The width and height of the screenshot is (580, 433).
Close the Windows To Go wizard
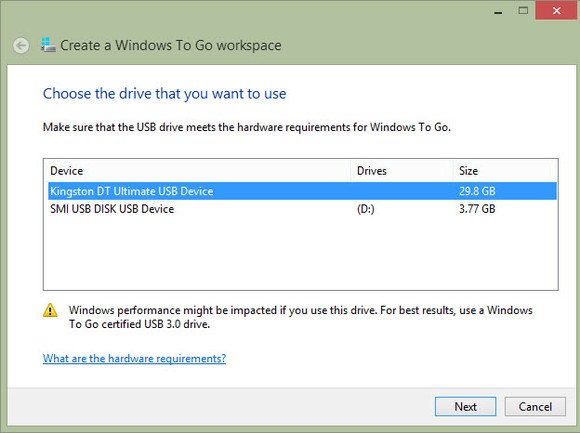(x=556, y=11)
